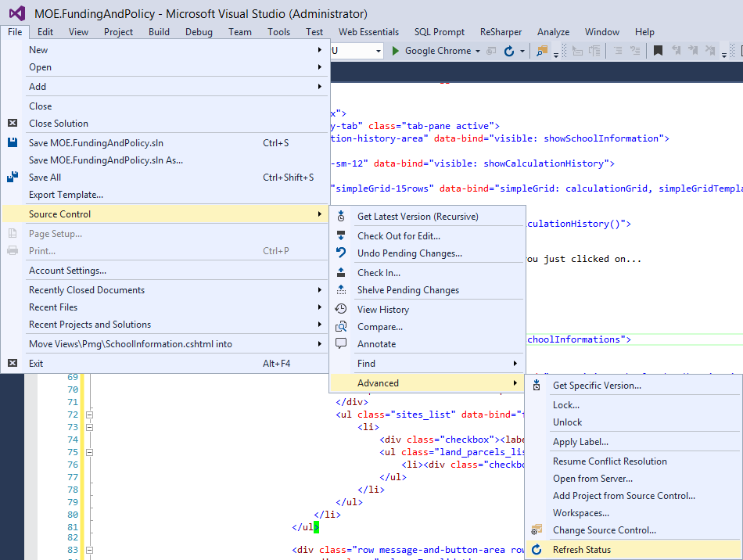Click the View History clock icon
Screen dimensions: 743x560
tap(341, 309)
